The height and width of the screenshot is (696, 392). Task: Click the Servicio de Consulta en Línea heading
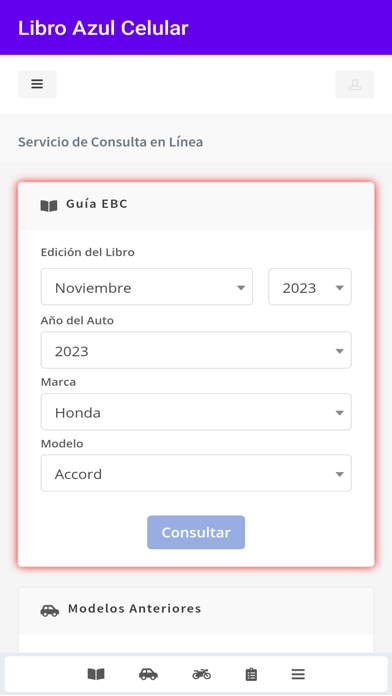(111, 142)
